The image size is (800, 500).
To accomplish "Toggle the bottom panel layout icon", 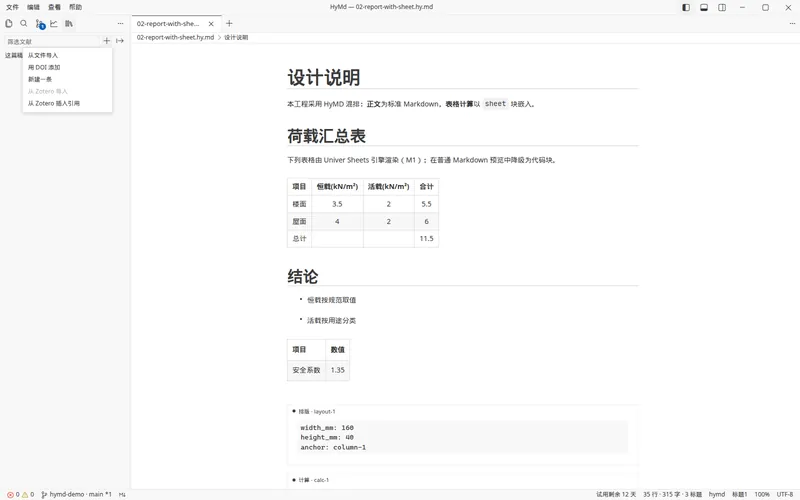I will point(704,7).
